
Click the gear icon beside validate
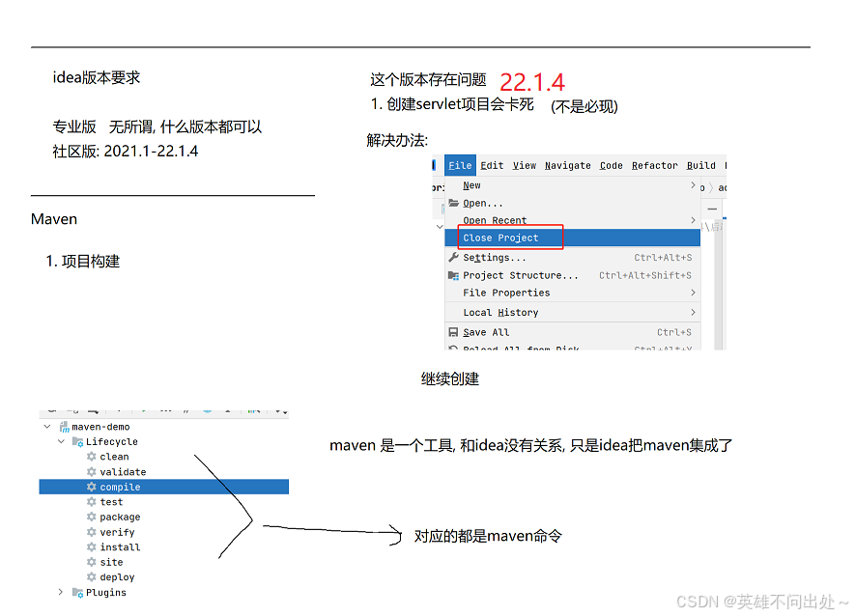(x=92, y=471)
